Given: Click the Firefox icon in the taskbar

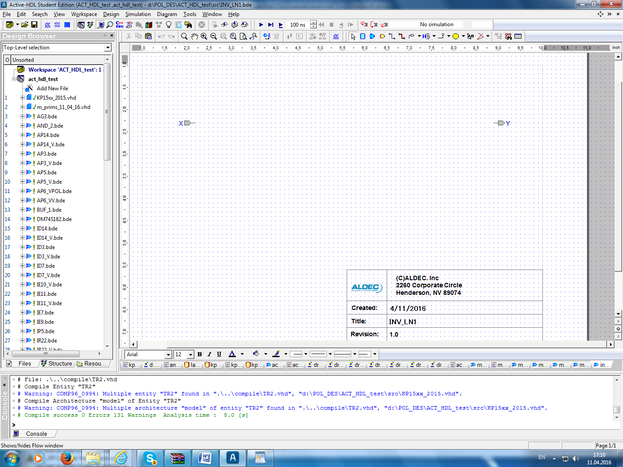Looking at the screenshot, I should [65, 456].
